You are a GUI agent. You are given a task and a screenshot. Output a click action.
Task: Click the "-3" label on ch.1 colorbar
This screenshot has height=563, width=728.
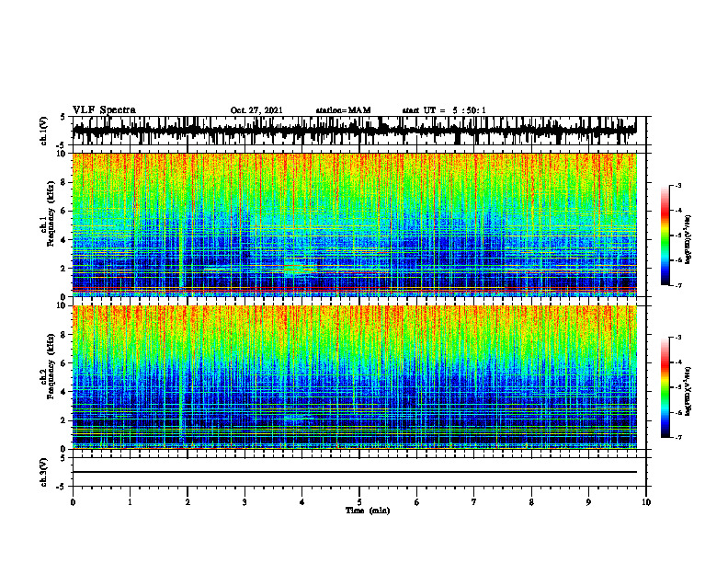pos(677,186)
